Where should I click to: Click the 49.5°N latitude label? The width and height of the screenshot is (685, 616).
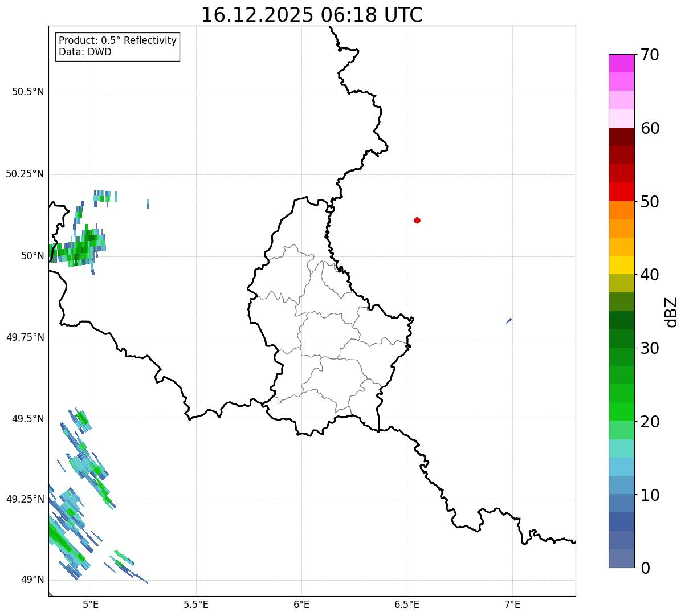[28, 419]
